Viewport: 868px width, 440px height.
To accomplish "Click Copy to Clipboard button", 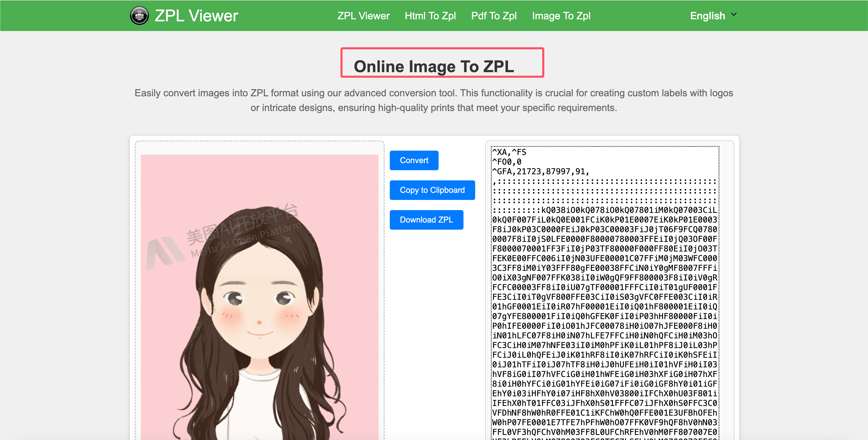I will (x=432, y=190).
